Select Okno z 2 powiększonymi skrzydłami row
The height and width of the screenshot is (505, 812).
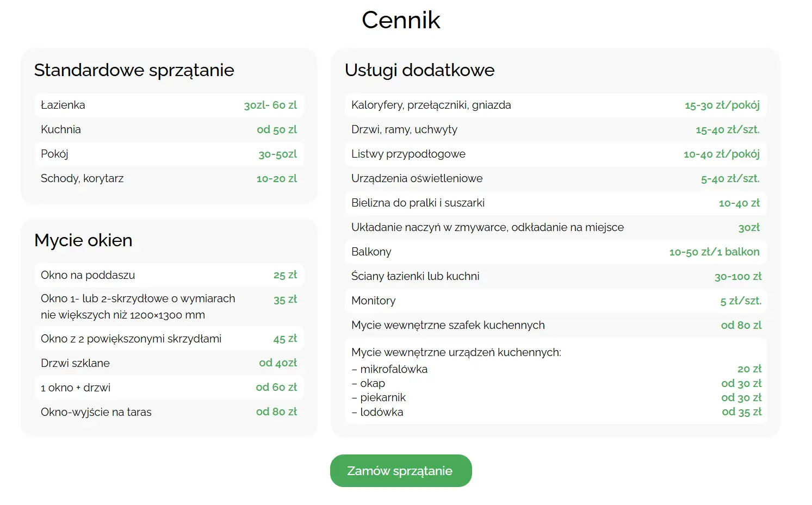tap(169, 339)
